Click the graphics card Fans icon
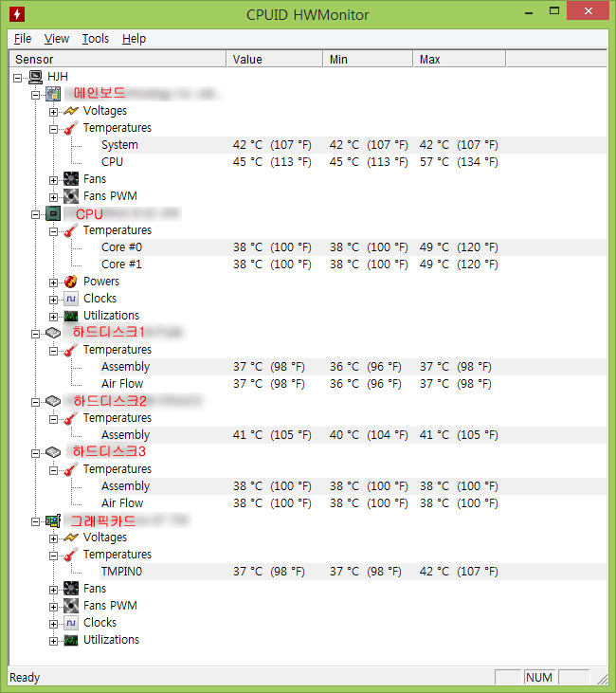616x693 pixels. [71, 589]
